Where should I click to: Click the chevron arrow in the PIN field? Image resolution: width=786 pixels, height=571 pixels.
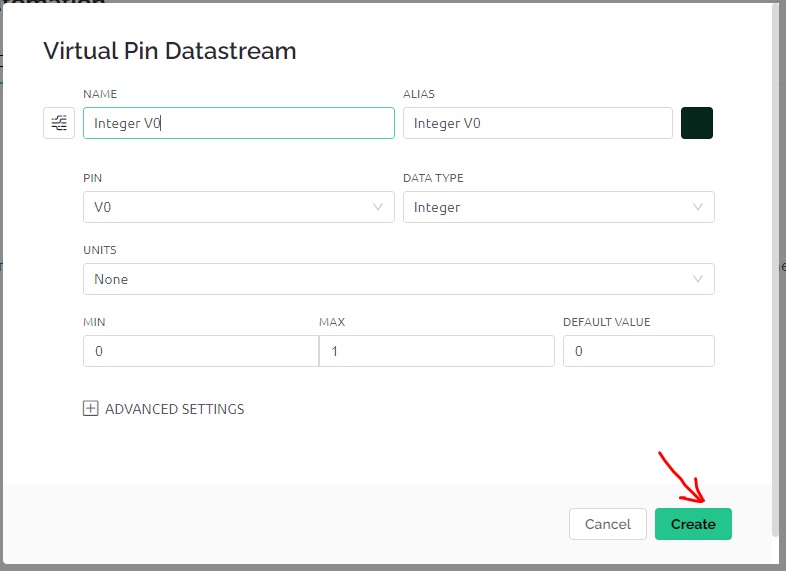pos(378,207)
